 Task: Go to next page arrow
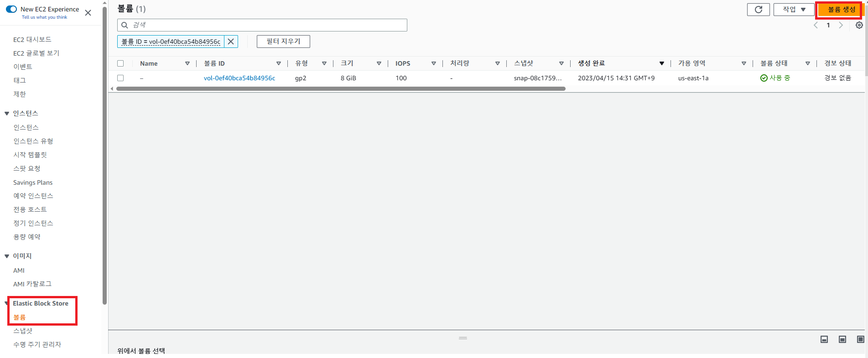tap(841, 25)
